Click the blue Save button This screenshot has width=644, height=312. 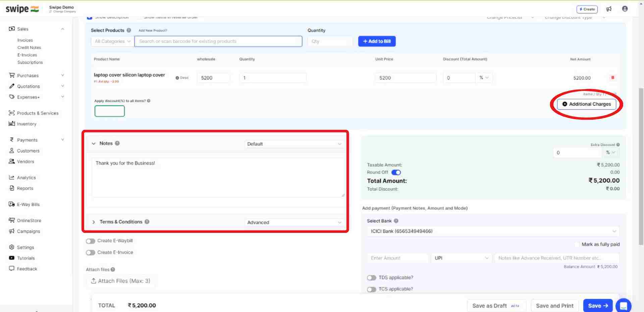pyautogui.click(x=598, y=306)
